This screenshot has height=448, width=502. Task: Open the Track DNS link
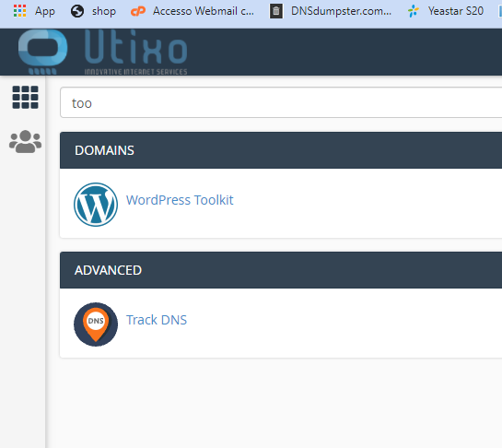tap(157, 320)
